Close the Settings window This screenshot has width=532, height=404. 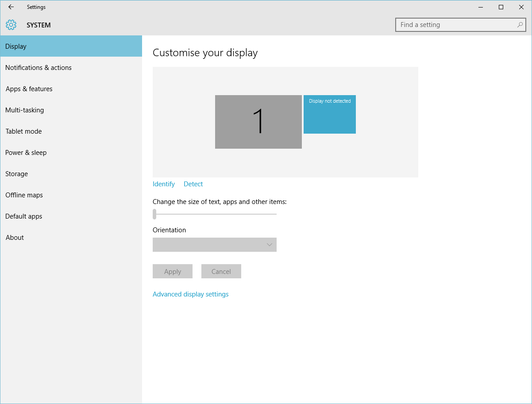tap(521, 7)
